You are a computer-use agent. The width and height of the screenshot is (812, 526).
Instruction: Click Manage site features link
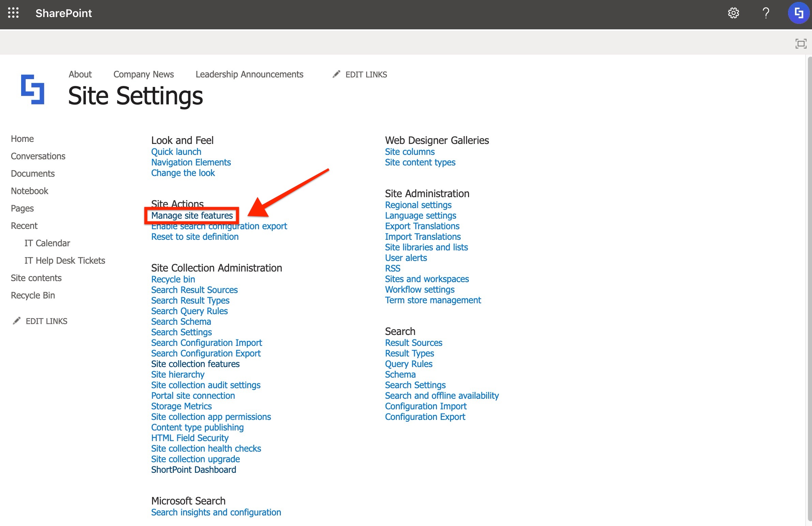tap(192, 216)
